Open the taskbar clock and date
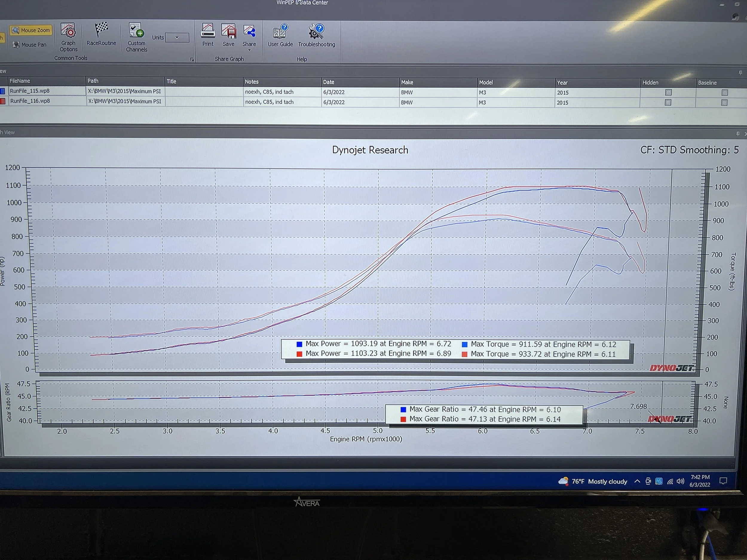The image size is (747, 560). coord(700,481)
